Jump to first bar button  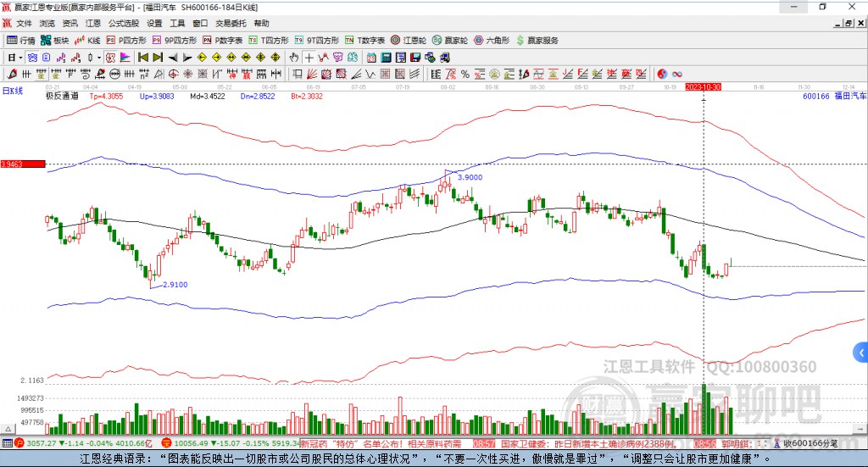(142, 58)
